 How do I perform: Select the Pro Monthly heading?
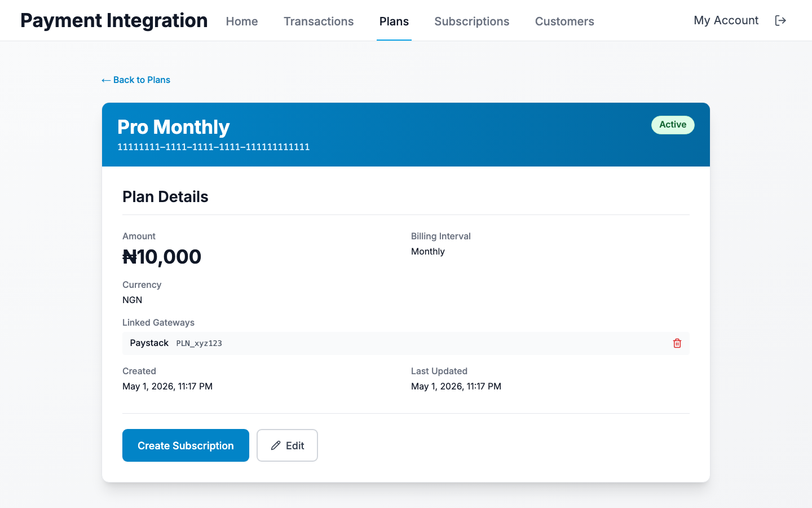point(174,127)
